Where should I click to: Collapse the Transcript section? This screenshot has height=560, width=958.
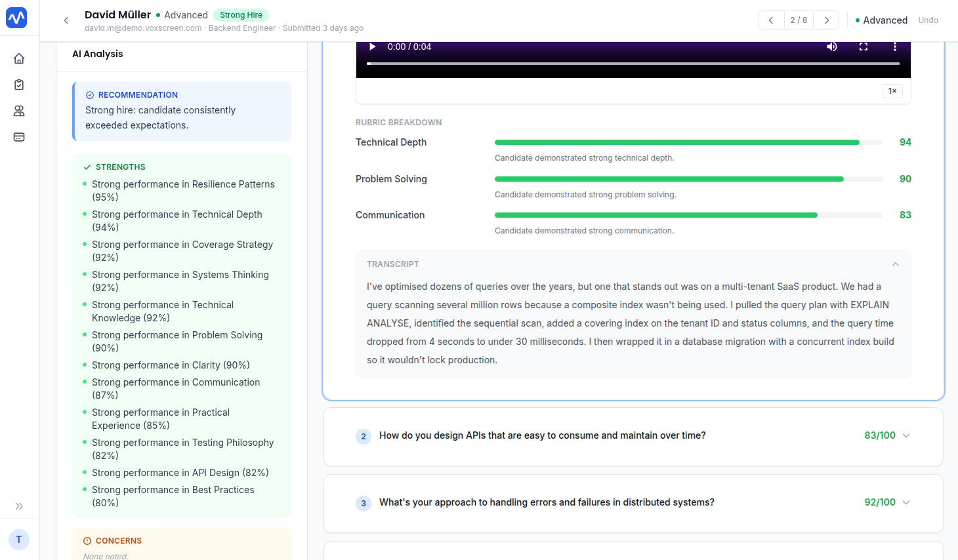(x=896, y=264)
